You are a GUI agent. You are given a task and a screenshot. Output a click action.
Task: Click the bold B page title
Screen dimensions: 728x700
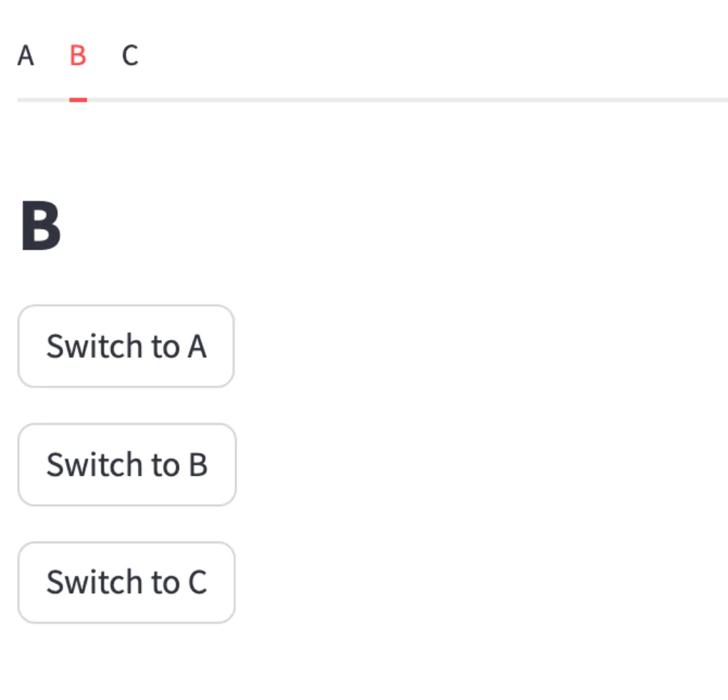[41, 227]
